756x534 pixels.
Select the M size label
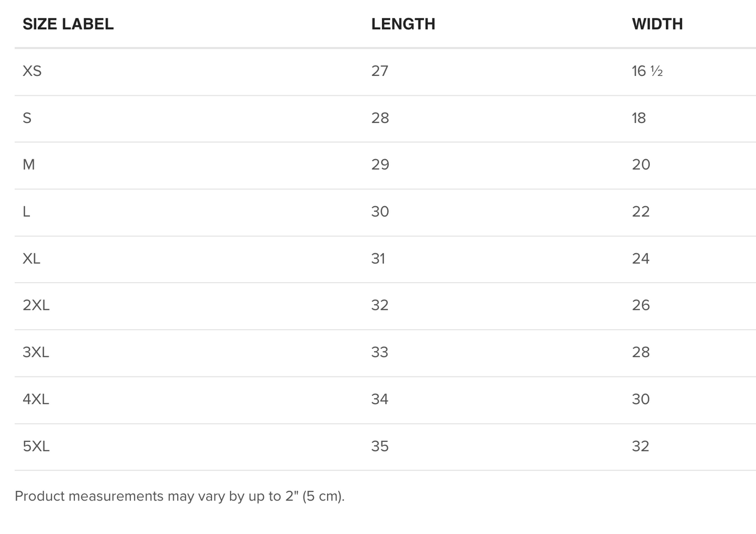(x=29, y=165)
